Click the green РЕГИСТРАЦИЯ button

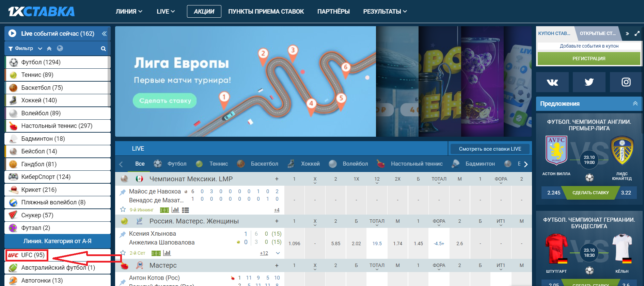click(588, 58)
